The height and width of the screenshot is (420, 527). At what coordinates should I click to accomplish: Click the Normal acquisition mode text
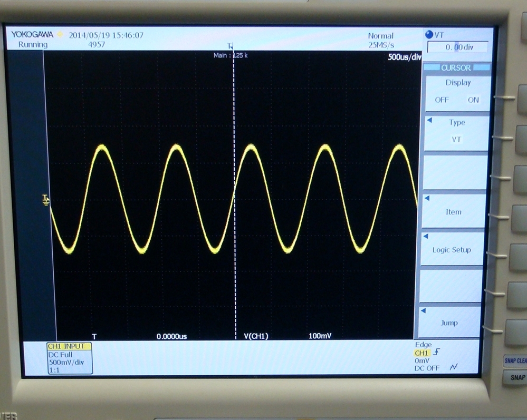click(380, 36)
